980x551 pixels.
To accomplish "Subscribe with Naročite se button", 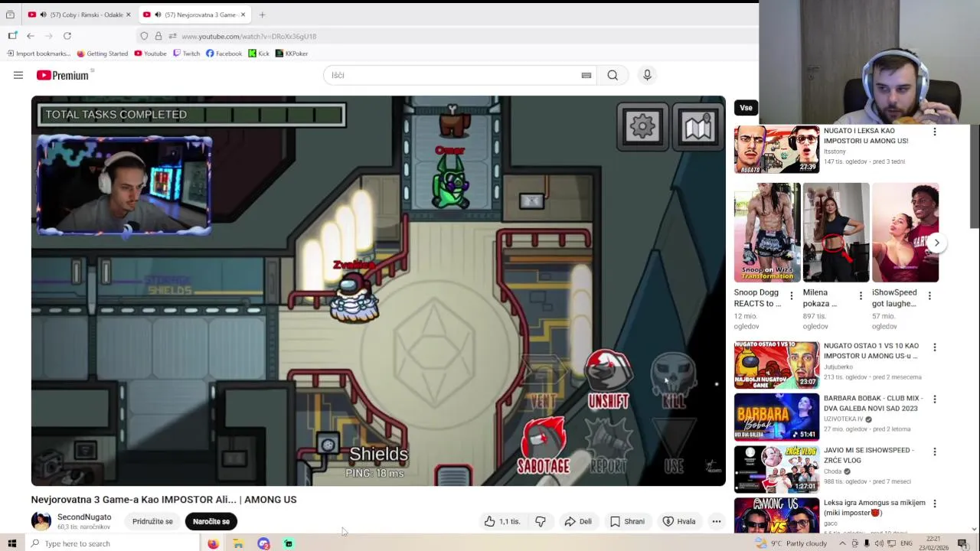I will click(211, 521).
